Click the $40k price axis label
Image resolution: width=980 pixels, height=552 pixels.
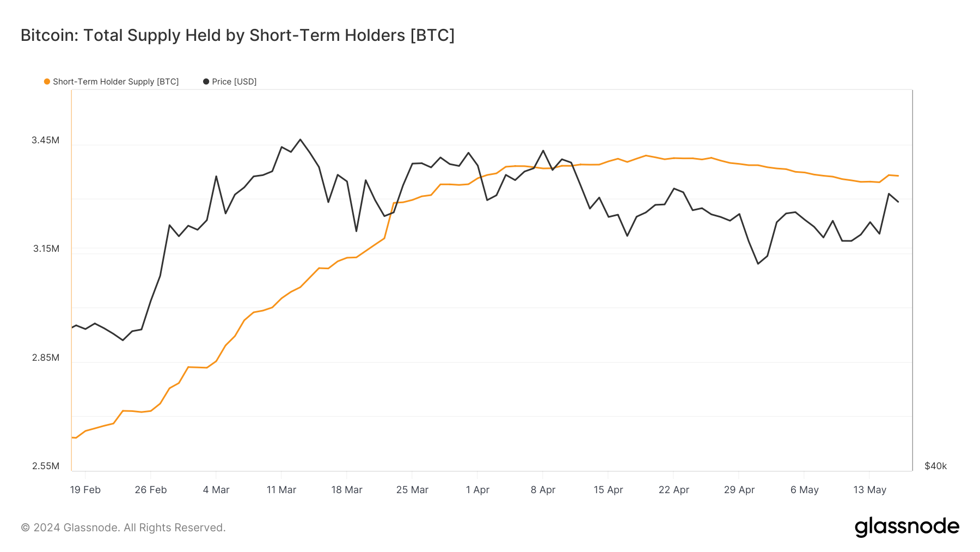pos(935,466)
